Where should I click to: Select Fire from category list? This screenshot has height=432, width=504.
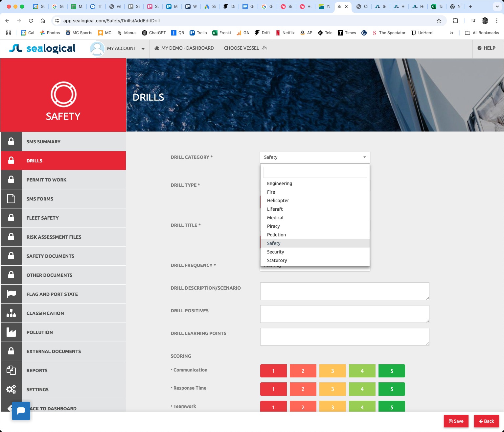(x=315, y=192)
